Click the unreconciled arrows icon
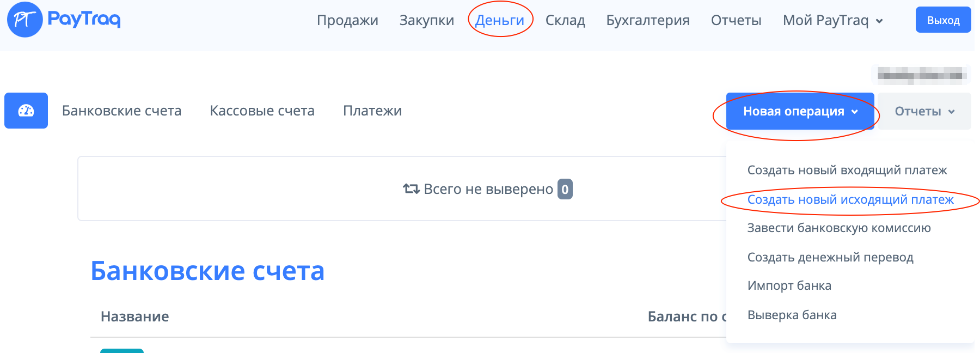The image size is (980, 353). (411, 189)
